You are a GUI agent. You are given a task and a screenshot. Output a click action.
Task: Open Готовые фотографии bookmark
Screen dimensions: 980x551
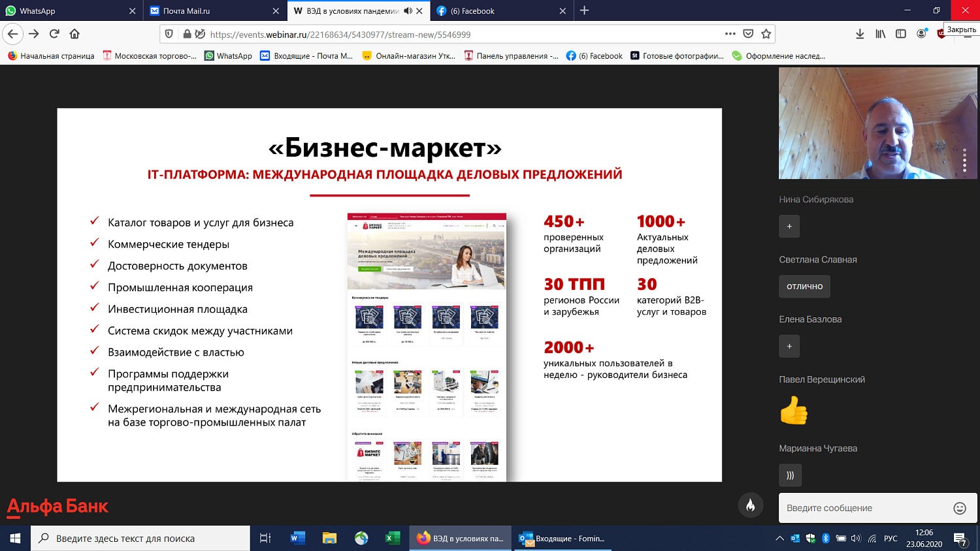click(x=677, y=56)
